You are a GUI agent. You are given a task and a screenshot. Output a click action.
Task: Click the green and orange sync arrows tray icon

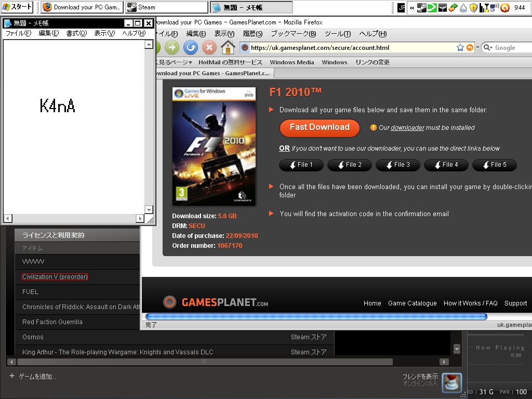pos(453,7)
